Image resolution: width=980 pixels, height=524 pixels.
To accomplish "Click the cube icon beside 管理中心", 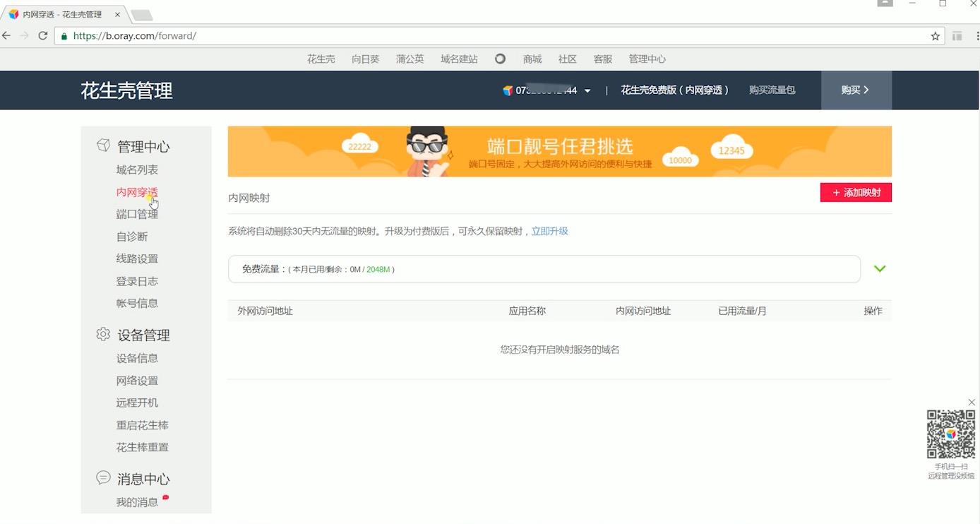I will (103, 145).
